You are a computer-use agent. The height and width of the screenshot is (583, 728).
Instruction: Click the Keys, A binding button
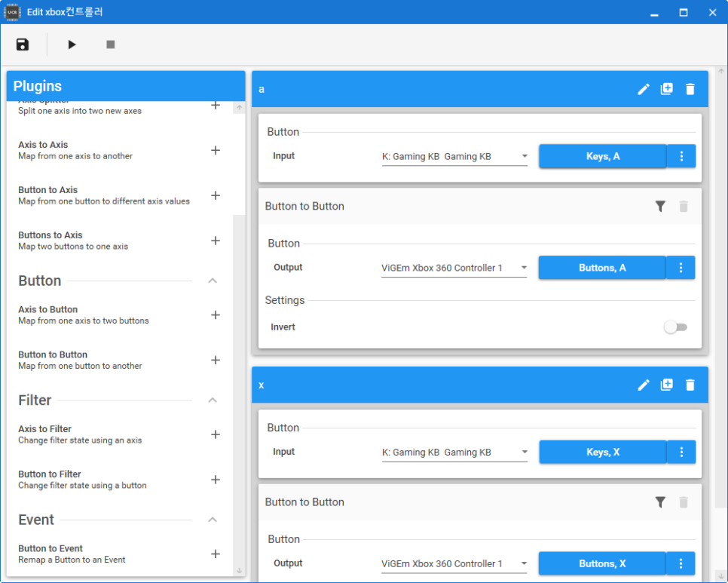pos(603,156)
